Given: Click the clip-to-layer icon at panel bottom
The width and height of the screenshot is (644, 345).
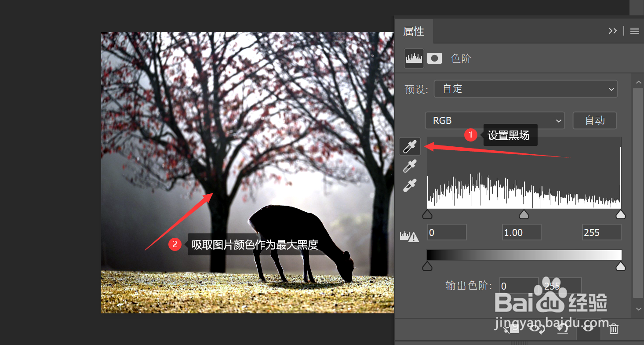Looking at the screenshot, I should coord(512,329).
